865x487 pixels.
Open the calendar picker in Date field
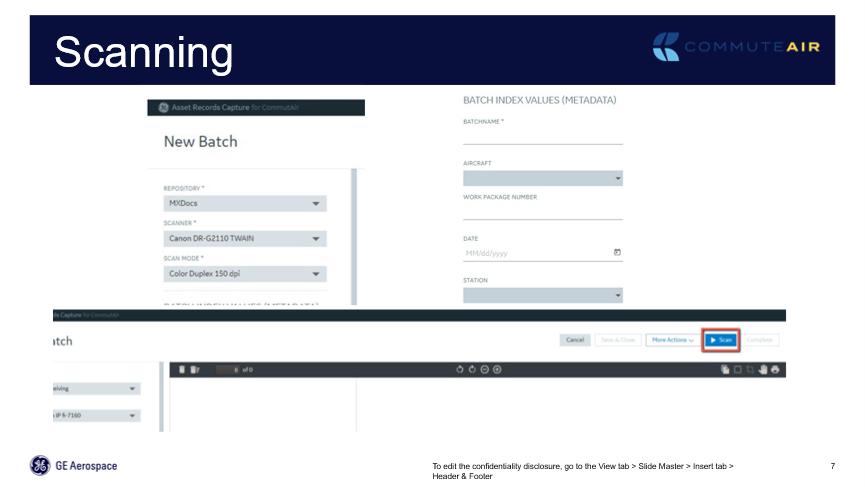[x=617, y=252]
